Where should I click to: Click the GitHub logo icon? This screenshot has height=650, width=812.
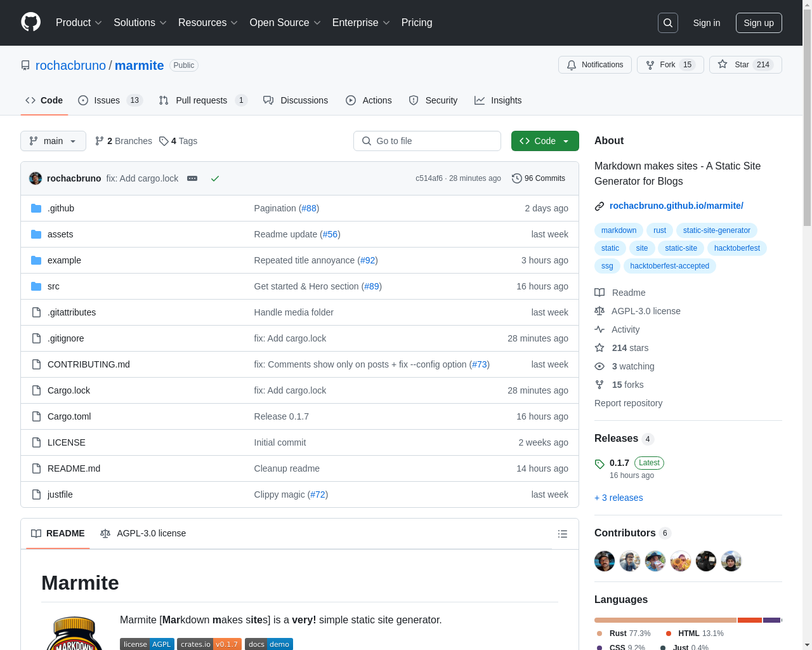click(x=30, y=22)
